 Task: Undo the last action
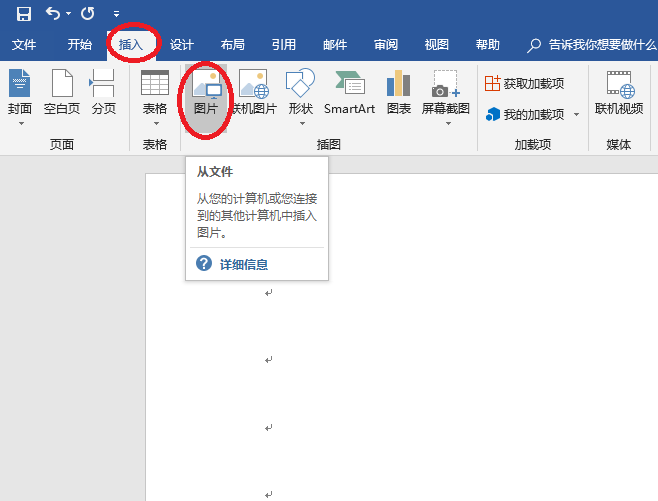53,13
